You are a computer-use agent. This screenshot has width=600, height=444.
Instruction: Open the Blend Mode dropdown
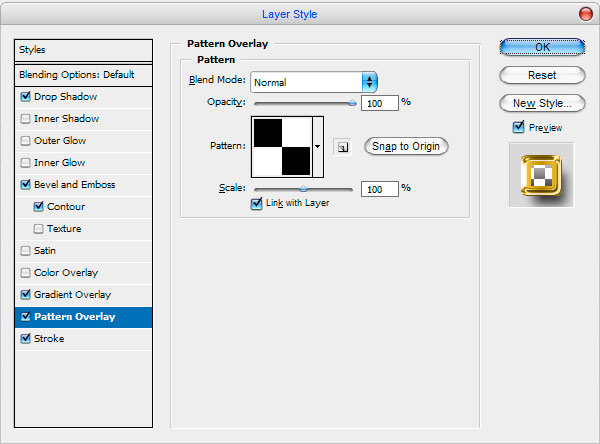(314, 82)
